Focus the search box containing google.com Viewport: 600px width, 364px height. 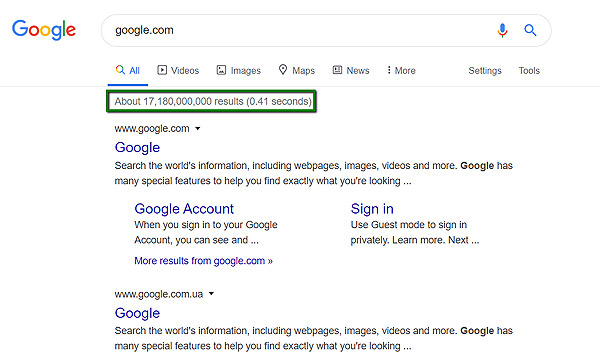click(x=326, y=31)
